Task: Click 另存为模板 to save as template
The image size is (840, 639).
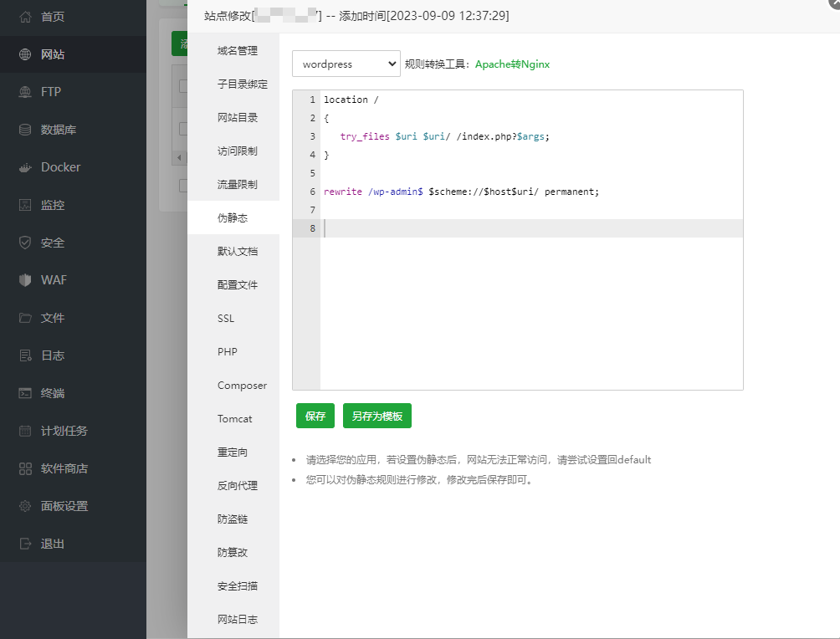Action: click(376, 416)
